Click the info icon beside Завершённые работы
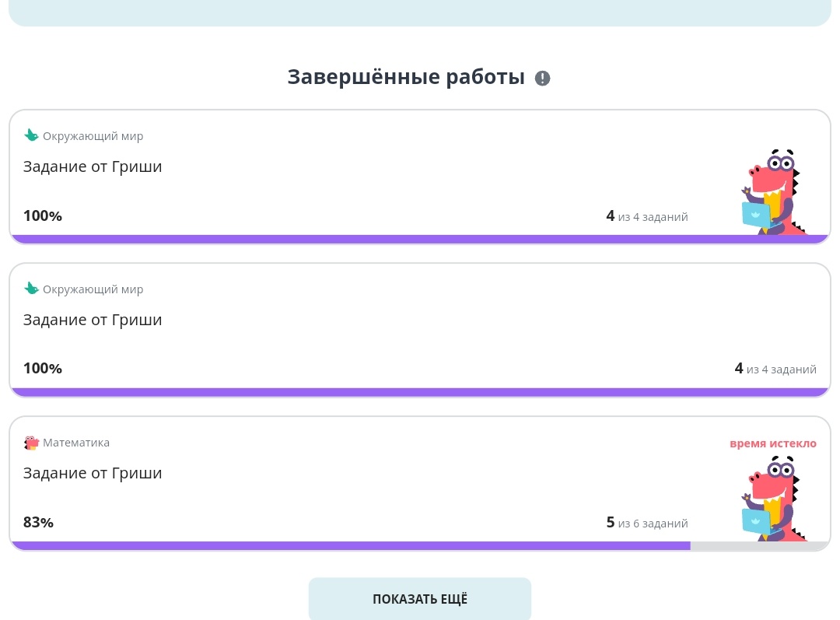The height and width of the screenshot is (620, 840). (542, 79)
